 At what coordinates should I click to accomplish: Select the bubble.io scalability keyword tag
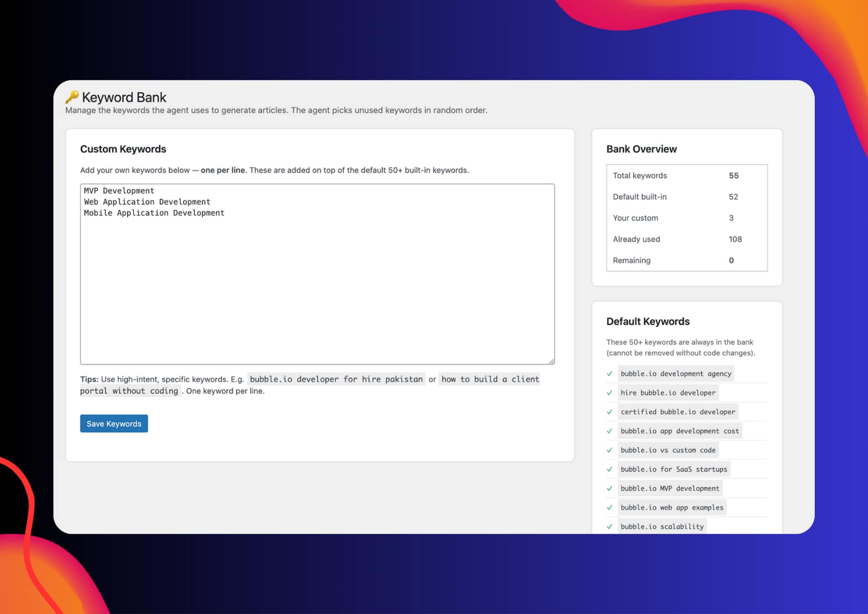662,527
